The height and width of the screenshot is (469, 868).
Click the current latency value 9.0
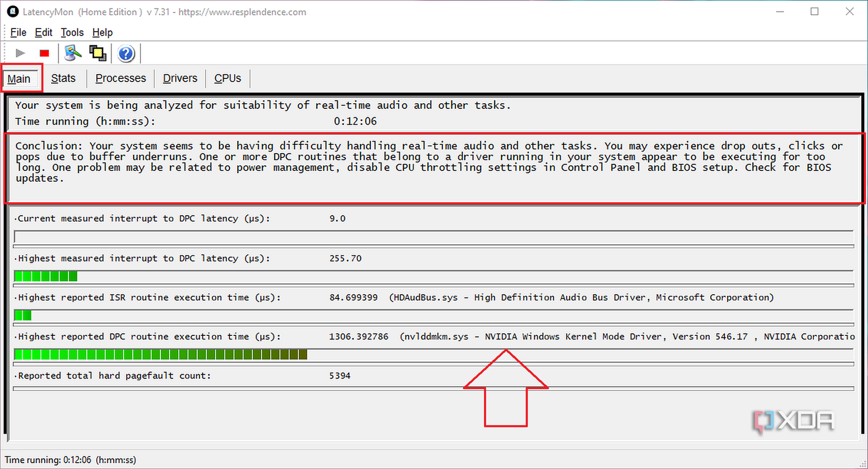337,218
